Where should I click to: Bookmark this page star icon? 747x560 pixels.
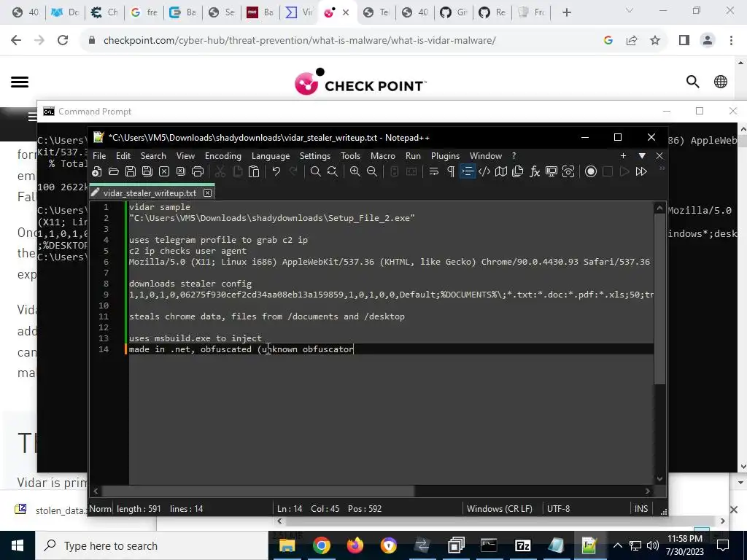point(655,41)
